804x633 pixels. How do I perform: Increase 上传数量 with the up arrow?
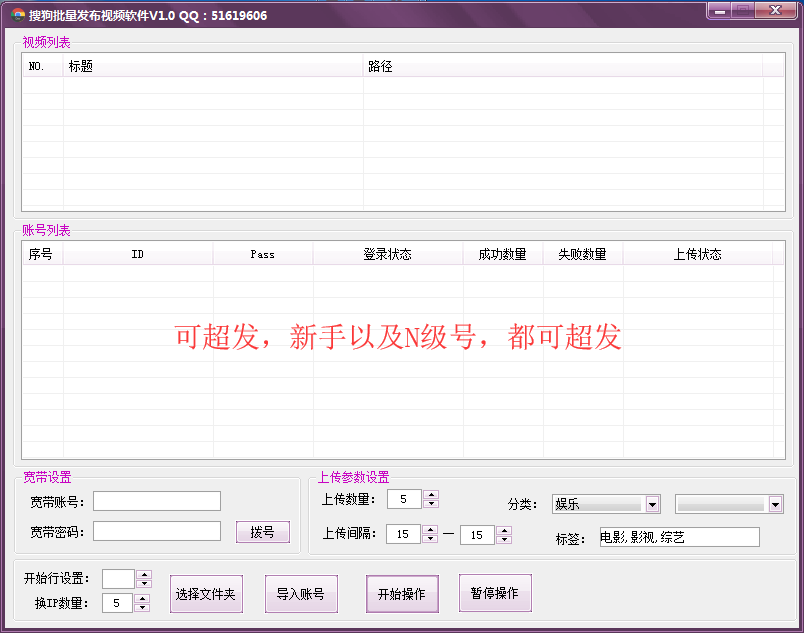click(x=431, y=495)
